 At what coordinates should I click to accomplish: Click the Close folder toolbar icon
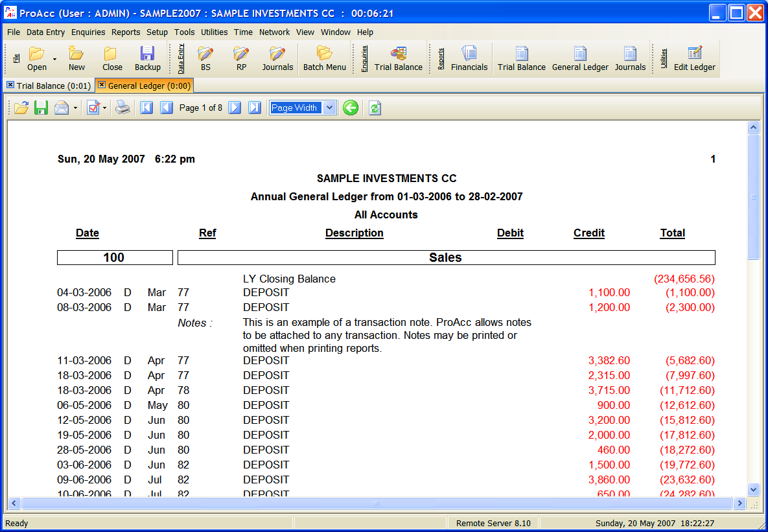pos(112,58)
